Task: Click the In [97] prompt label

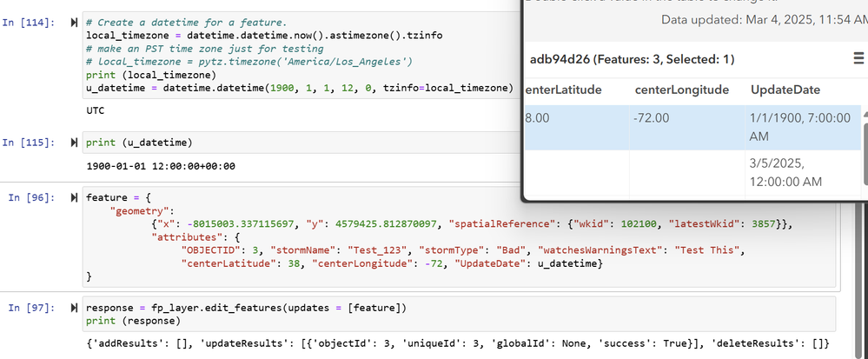Action: [x=31, y=308]
